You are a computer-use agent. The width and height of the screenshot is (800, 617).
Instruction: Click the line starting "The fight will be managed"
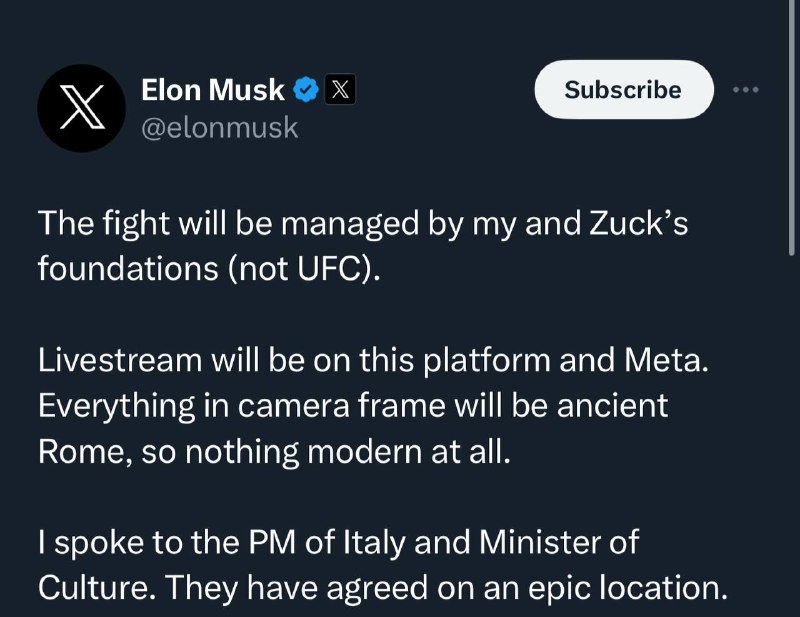362,225
